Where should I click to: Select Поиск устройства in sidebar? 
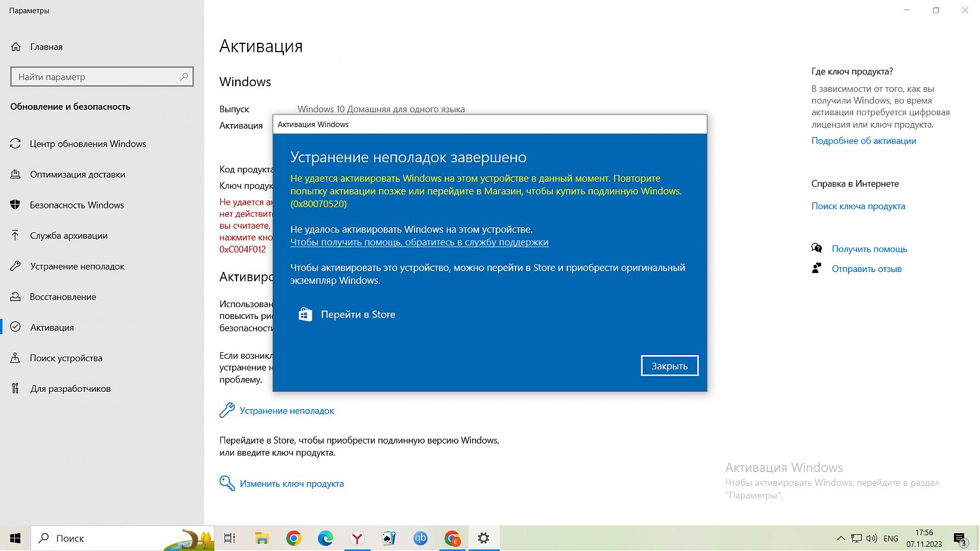tap(66, 358)
